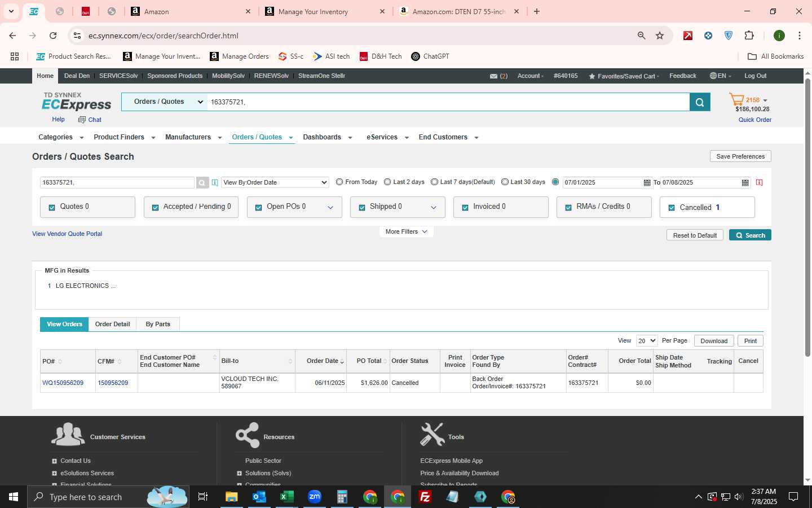Click the Chrome zoom magnifier in address bar
Image resolution: width=812 pixels, height=508 pixels.
pyautogui.click(x=642, y=36)
